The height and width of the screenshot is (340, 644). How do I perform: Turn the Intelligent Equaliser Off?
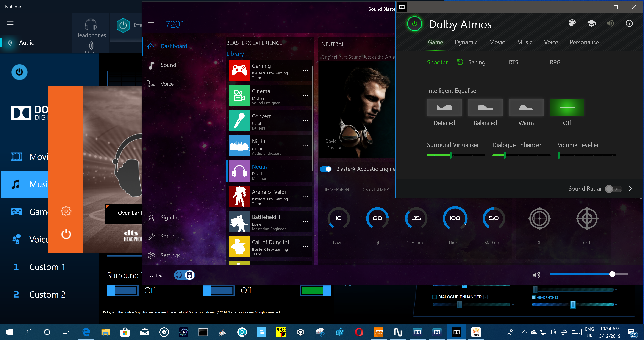pyautogui.click(x=567, y=107)
